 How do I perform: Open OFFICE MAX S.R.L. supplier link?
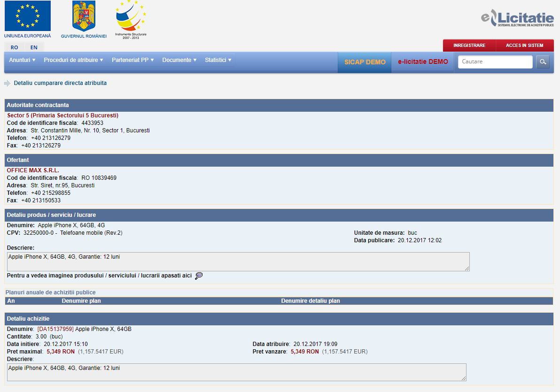click(33, 170)
